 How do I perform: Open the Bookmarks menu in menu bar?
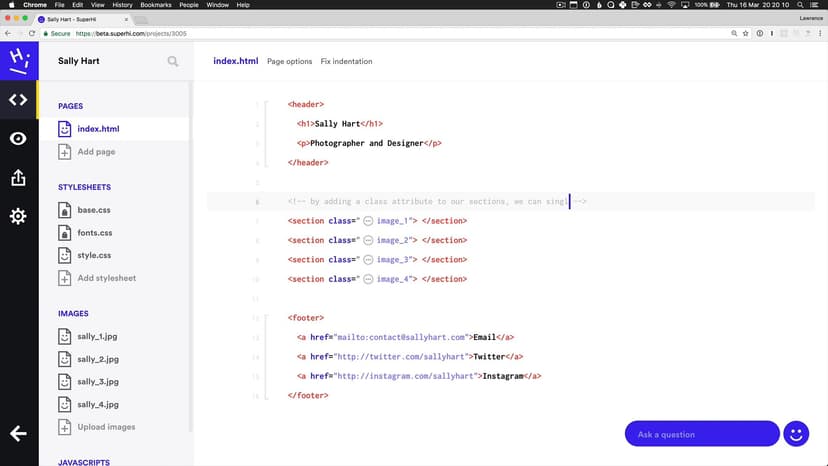pyautogui.click(x=156, y=5)
